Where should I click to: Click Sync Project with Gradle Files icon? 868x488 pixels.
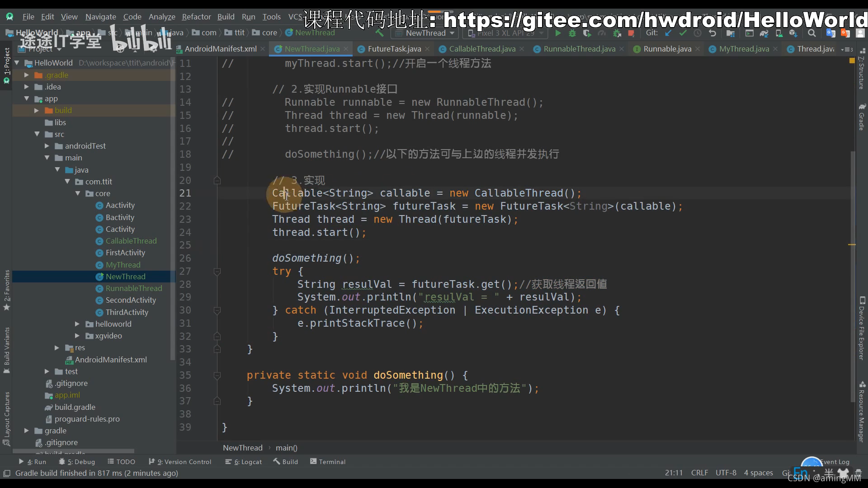coord(764,33)
